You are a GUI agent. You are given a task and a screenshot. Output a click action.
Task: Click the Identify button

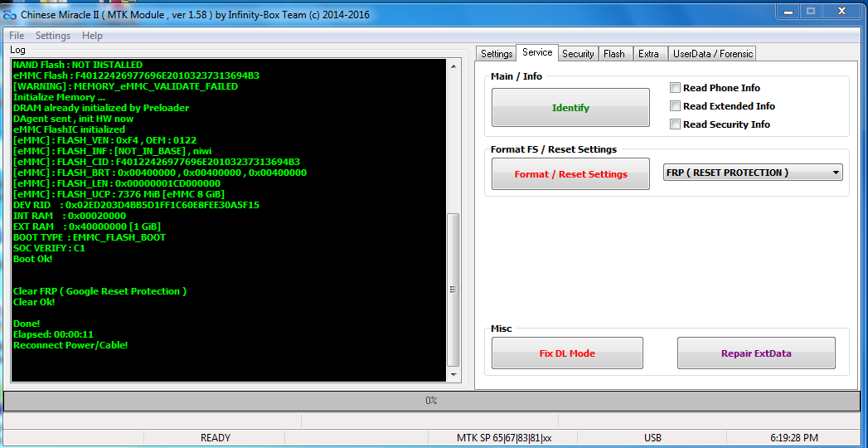tap(570, 108)
